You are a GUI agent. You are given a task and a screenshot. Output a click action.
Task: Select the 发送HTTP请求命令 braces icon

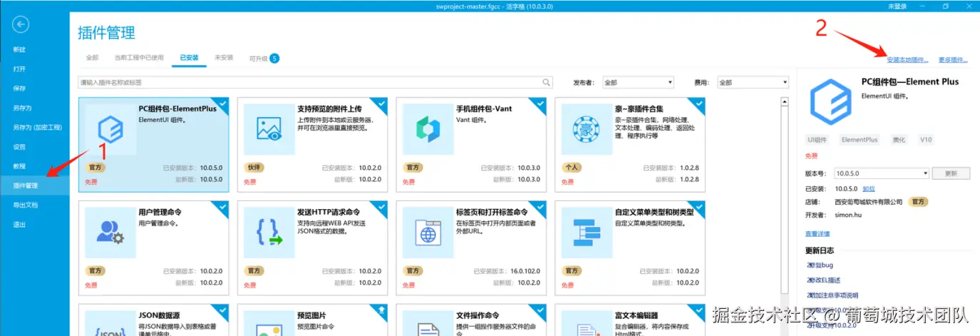[x=269, y=233]
